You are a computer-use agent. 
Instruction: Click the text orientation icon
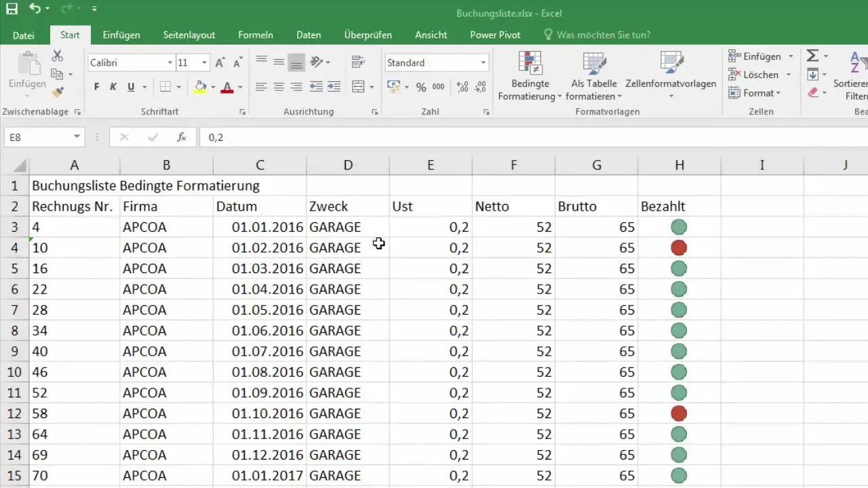[x=317, y=62]
